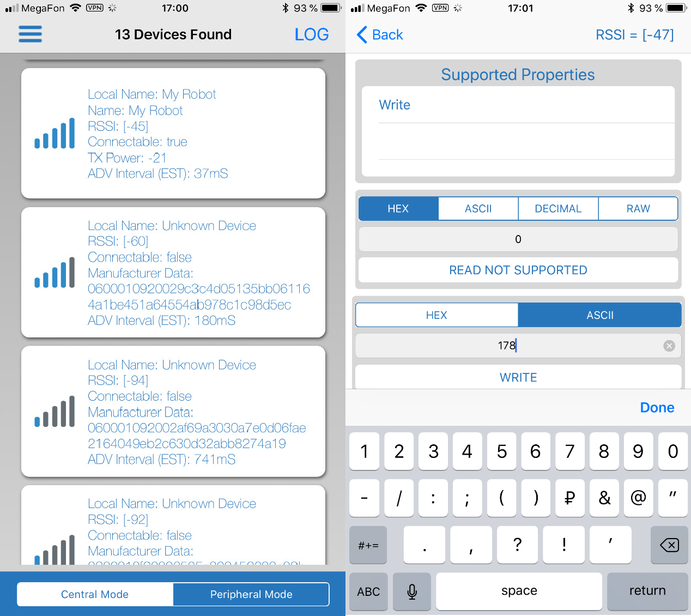Switch to Peripheral Mode

coord(251,594)
